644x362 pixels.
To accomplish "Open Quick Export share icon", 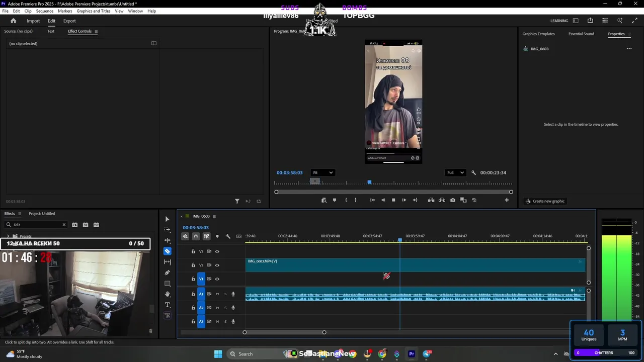I will [590, 21].
